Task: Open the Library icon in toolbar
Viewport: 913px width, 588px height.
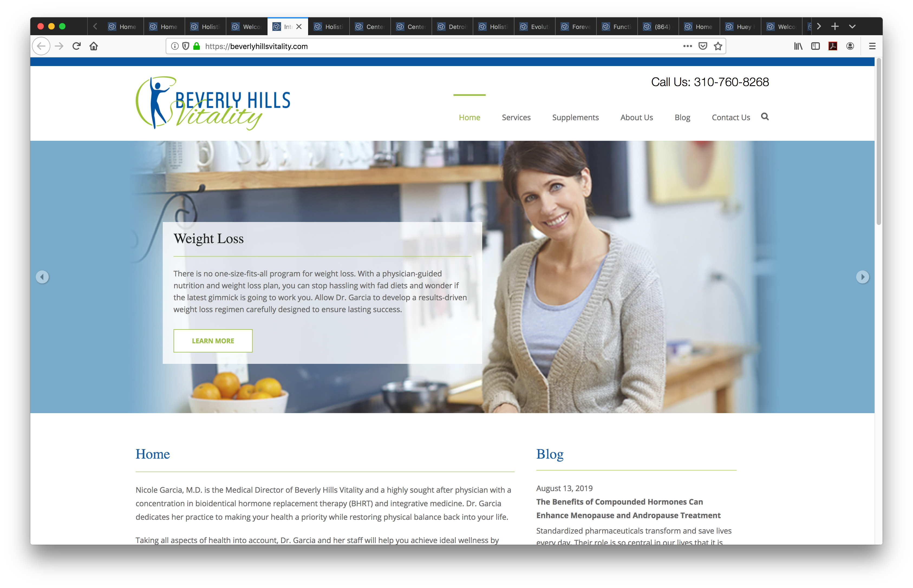Action: tap(798, 46)
